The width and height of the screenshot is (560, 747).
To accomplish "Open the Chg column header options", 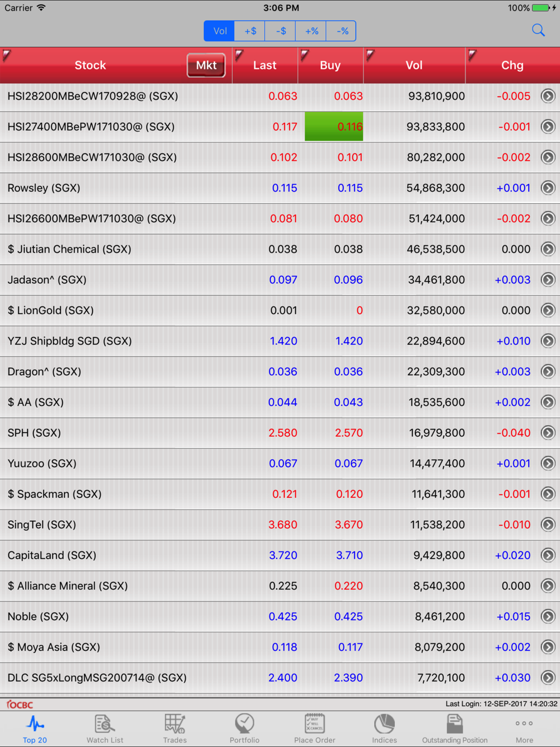I will coord(512,66).
